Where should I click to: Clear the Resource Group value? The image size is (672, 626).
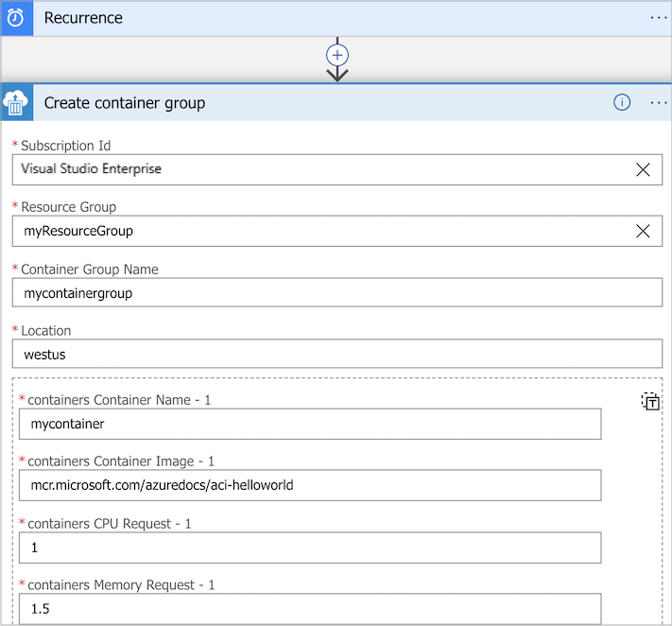[643, 231]
